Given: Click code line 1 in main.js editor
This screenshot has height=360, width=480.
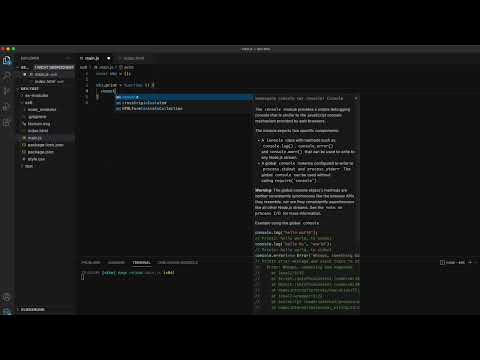Looking at the screenshot, I should click(x=113, y=74).
